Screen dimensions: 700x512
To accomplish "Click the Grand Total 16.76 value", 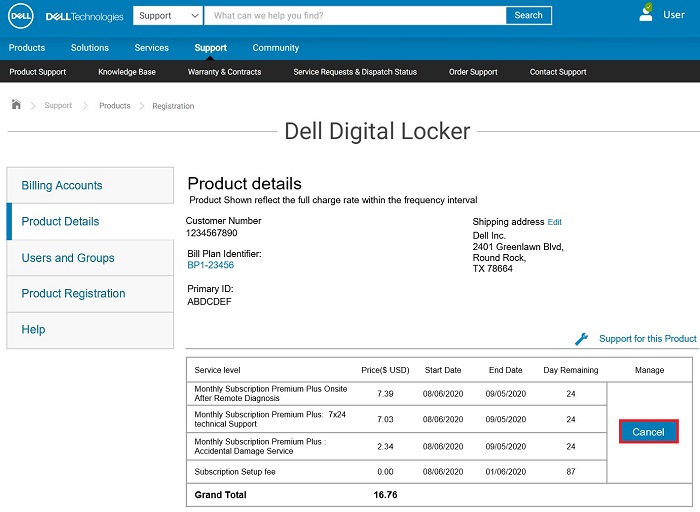I will click(x=385, y=495).
